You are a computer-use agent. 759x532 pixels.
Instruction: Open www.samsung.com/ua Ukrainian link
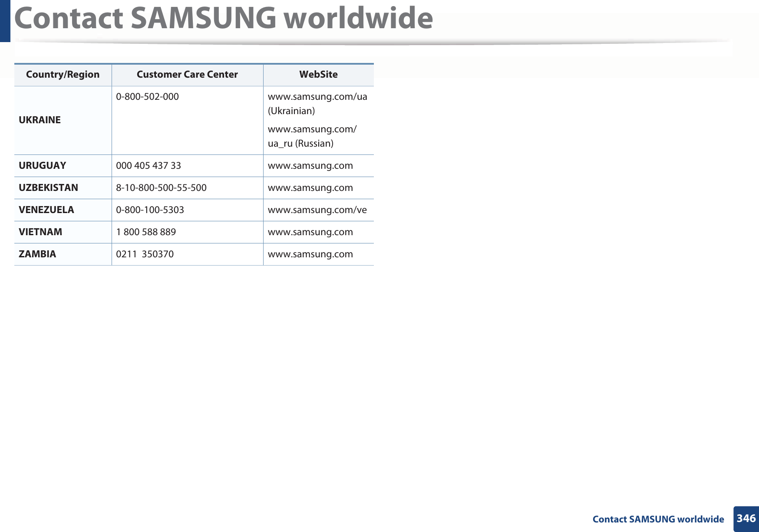[317, 104]
